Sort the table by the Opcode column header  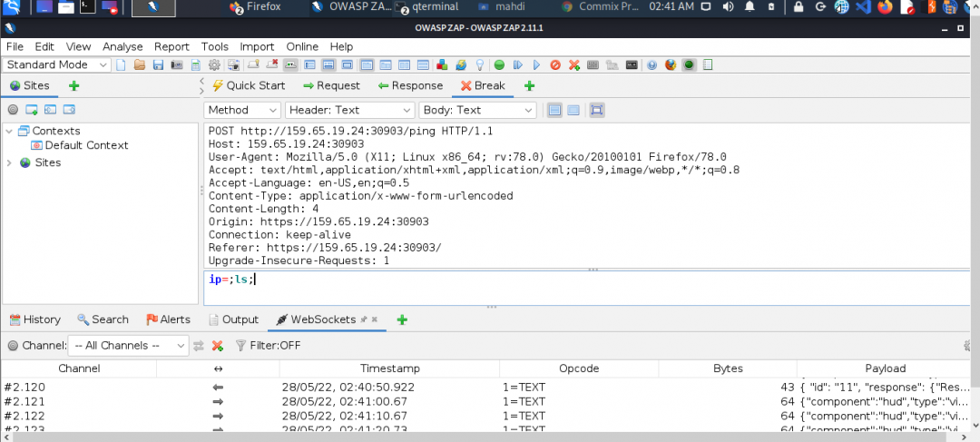point(579,368)
